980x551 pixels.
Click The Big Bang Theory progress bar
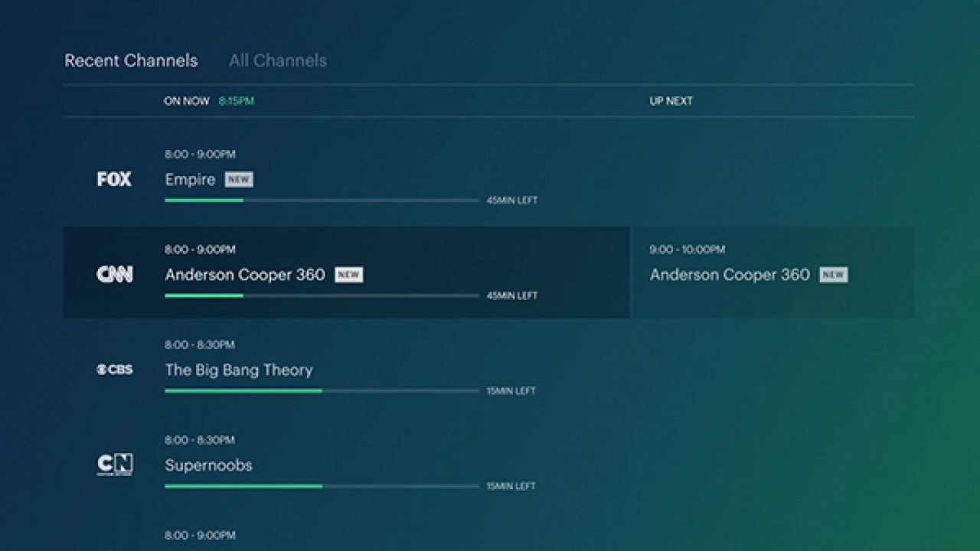pyautogui.click(x=322, y=391)
